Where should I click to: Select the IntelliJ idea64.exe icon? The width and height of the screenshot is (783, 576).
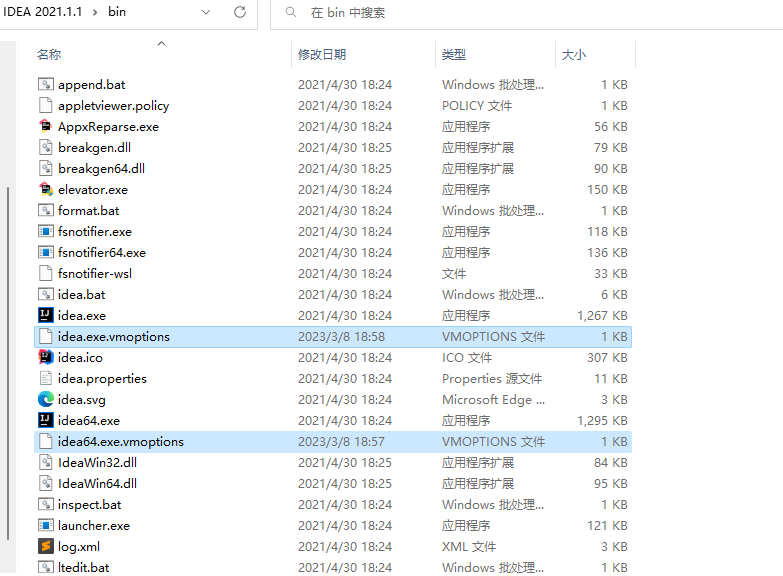45,420
